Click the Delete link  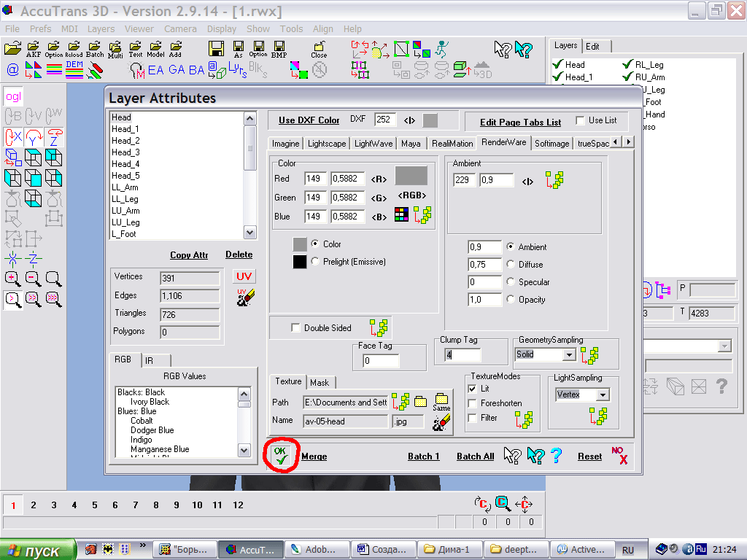pos(239,254)
